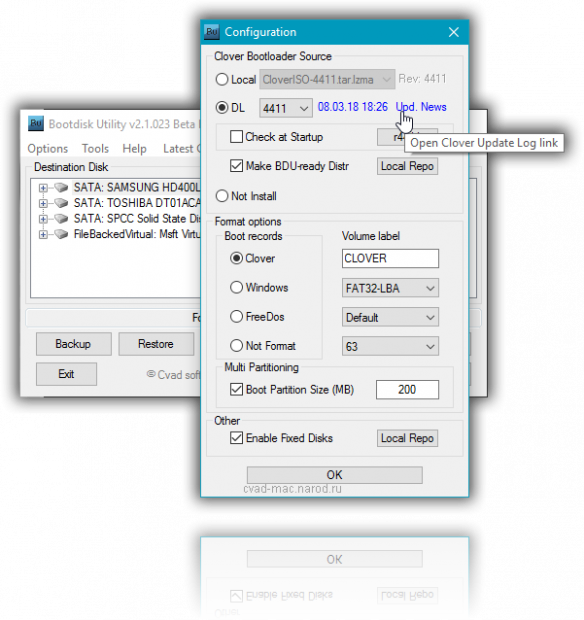Click the FileBackedVirtual Msft disk icon

coord(60,234)
